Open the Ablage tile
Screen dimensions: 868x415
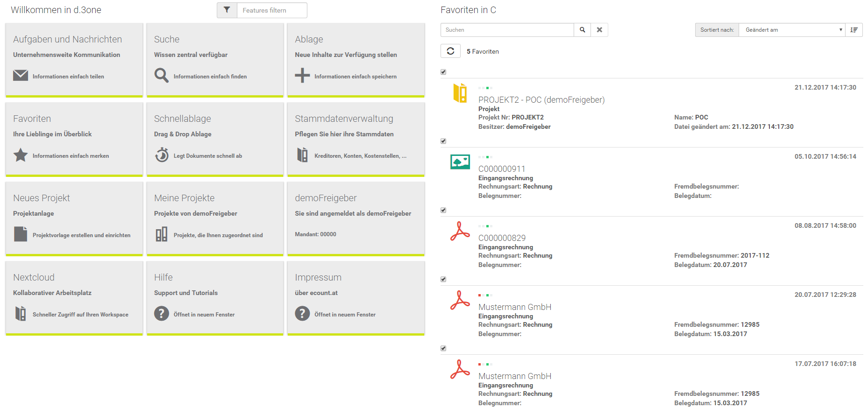click(356, 60)
